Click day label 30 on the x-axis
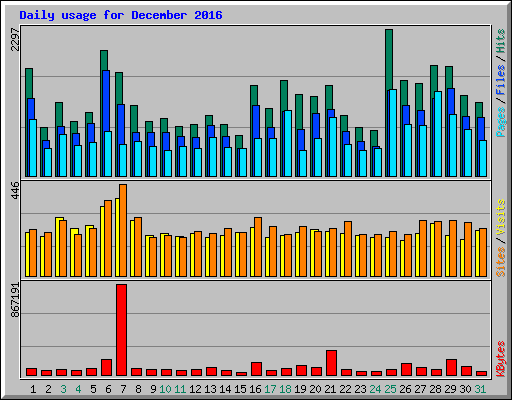The height and width of the screenshot is (400, 512). pyautogui.click(x=465, y=389)
